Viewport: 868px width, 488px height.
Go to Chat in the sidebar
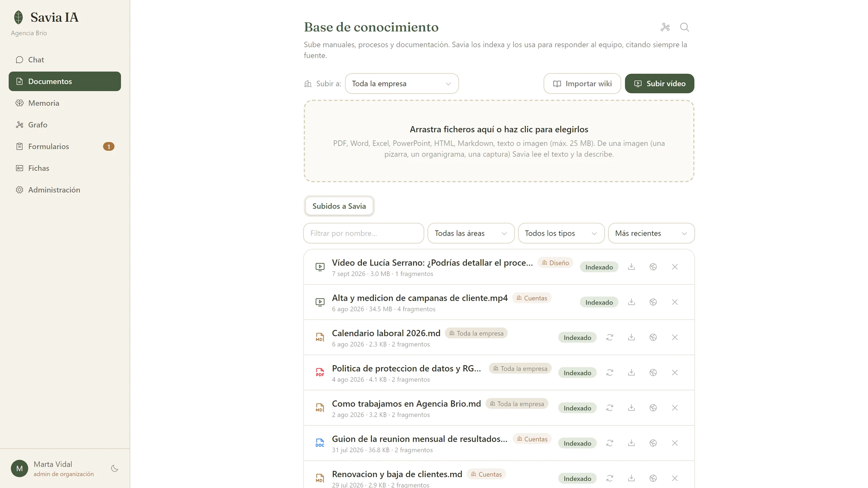point(65,60)
